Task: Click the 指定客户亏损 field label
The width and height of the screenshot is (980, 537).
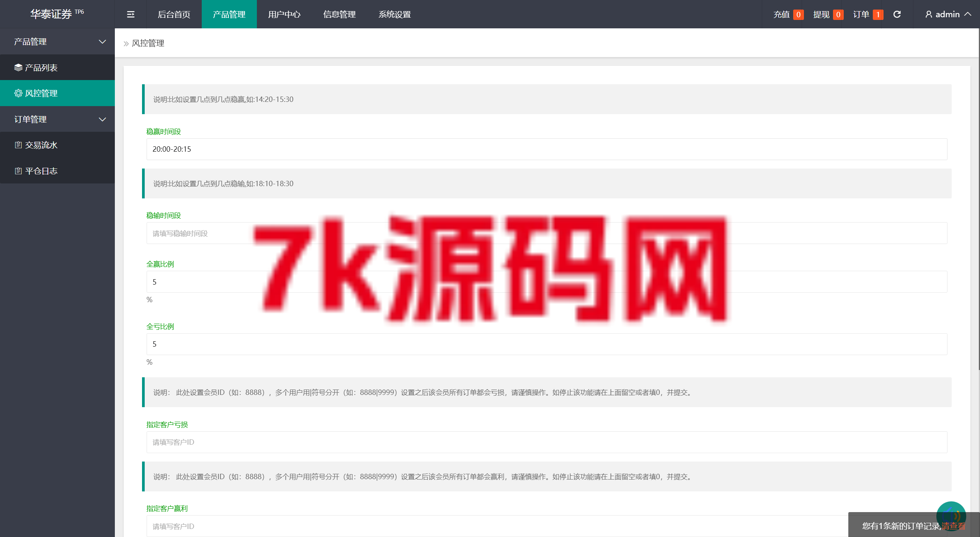Action: point(167,424)
